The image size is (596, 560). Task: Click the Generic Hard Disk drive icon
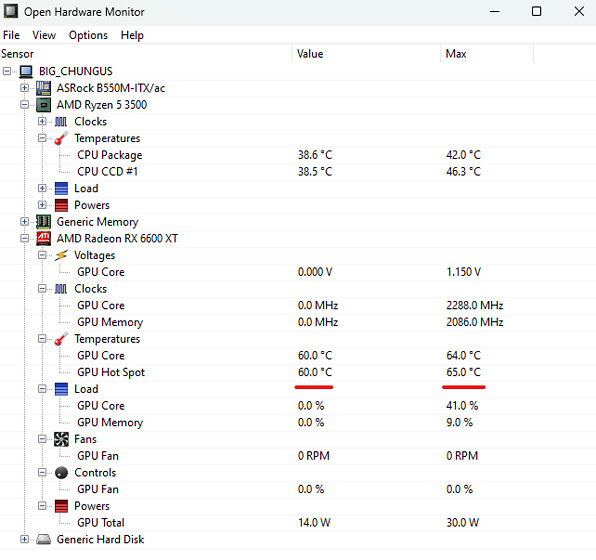tap(43, 539)
